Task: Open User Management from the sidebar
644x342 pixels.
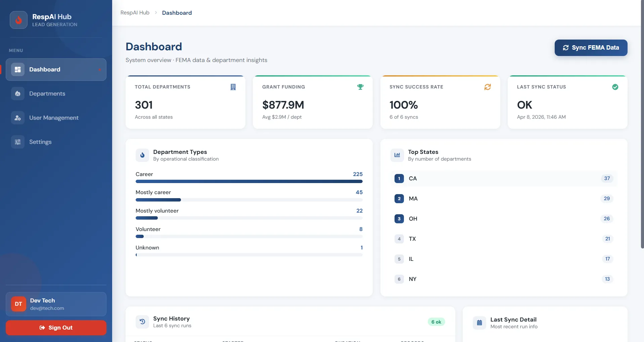Action: coord(56,118)
